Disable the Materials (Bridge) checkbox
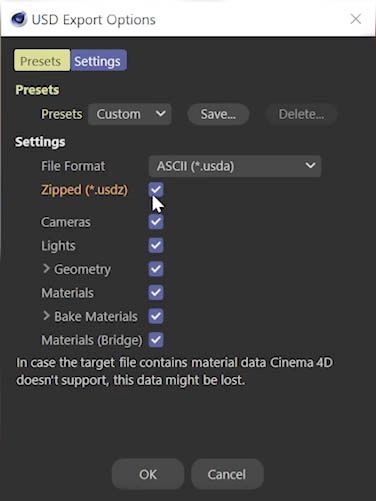This screenshot has height=501, width=376. tap(156, 340)
